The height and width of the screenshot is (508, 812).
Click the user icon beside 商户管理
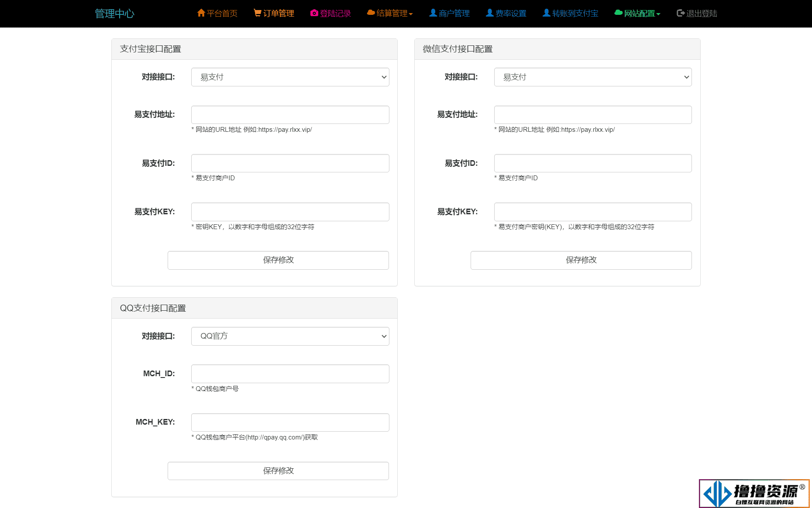(433, 13)
